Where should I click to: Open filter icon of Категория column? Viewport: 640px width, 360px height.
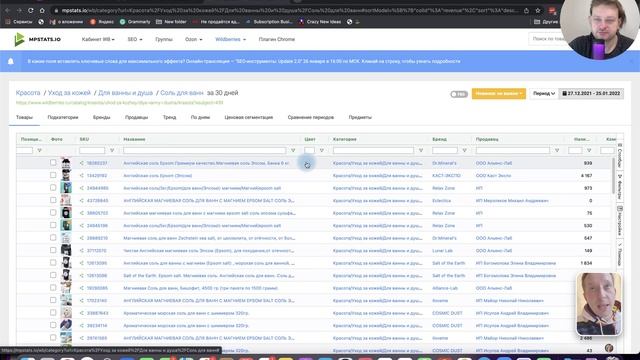click(x=421, y=151)
